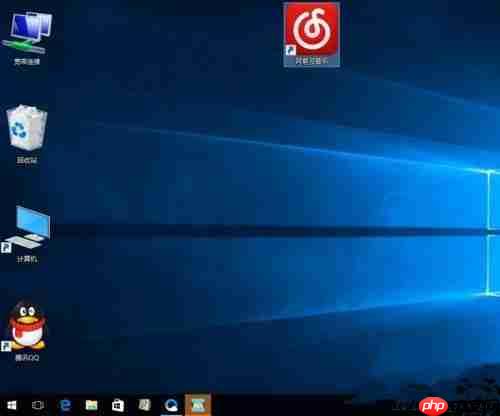Open File Explorer from the taskbar

pyautogui.click(x=91, y=405)
